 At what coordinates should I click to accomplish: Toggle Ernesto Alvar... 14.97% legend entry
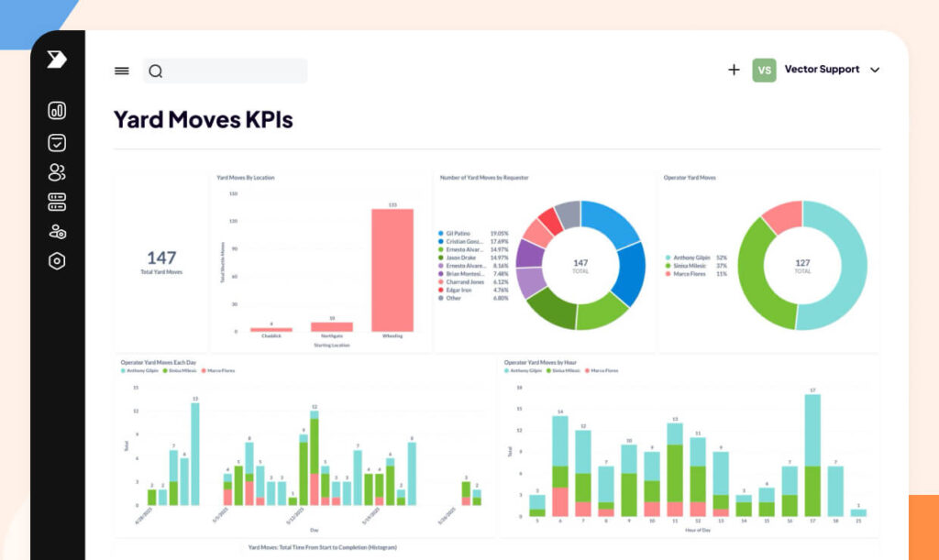(473, 249)
